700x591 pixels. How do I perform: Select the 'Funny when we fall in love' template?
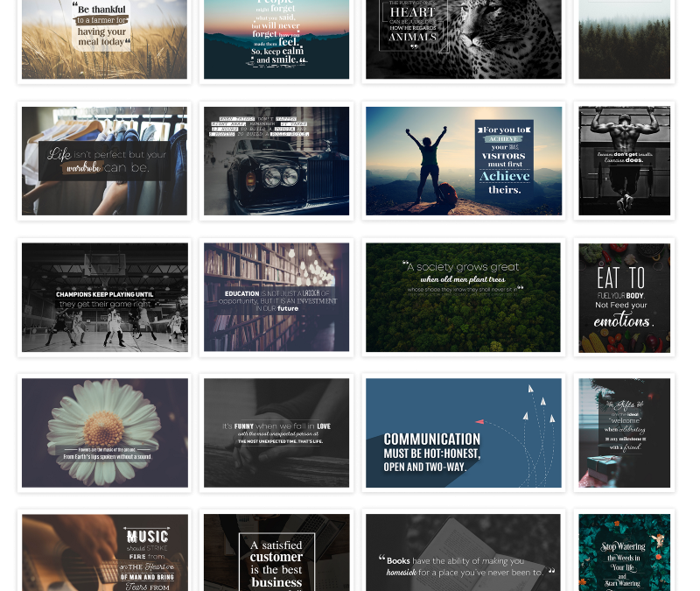coord(276,433)
